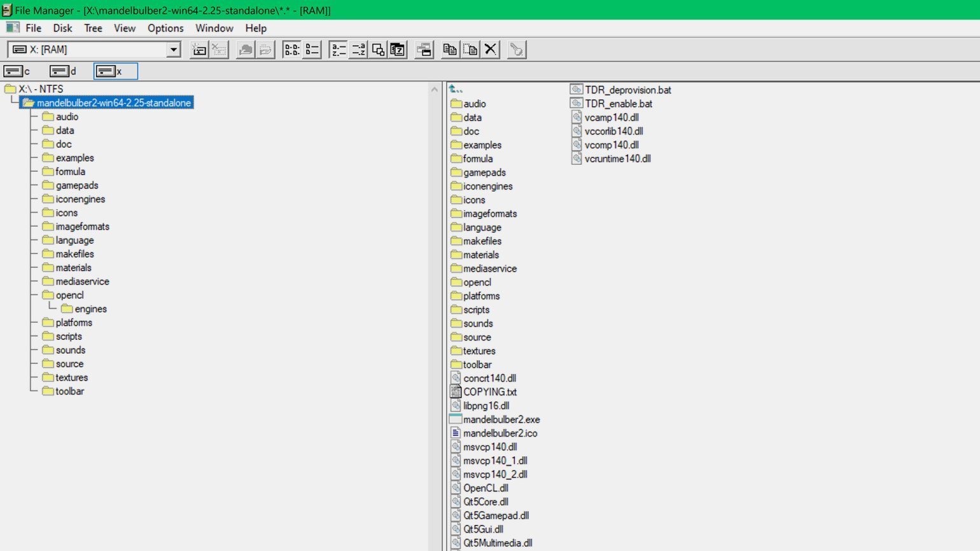The image size is (980, 551).
Task: Click the Disconnect Network Drive toolbar icon
Action: pyautogui.click(x=219, y=50)
